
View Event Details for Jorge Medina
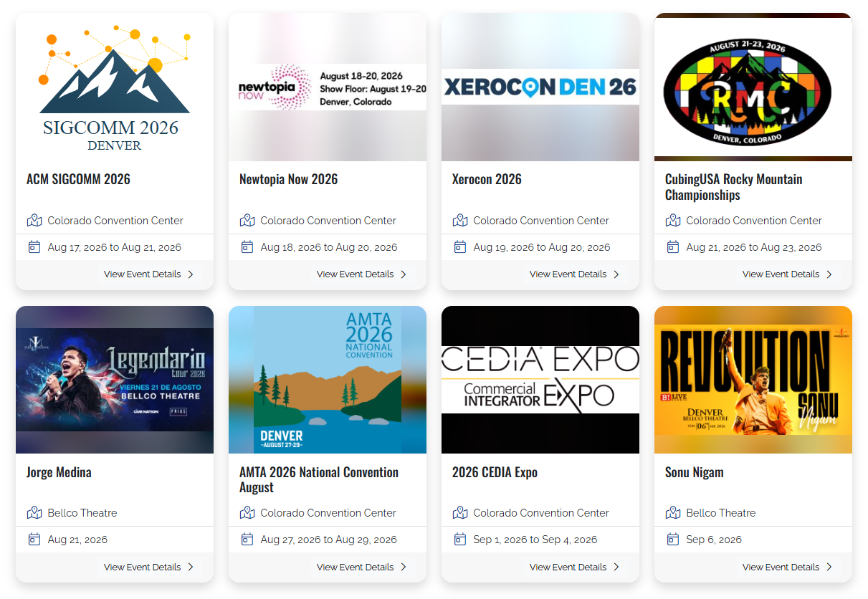(149, 567)
